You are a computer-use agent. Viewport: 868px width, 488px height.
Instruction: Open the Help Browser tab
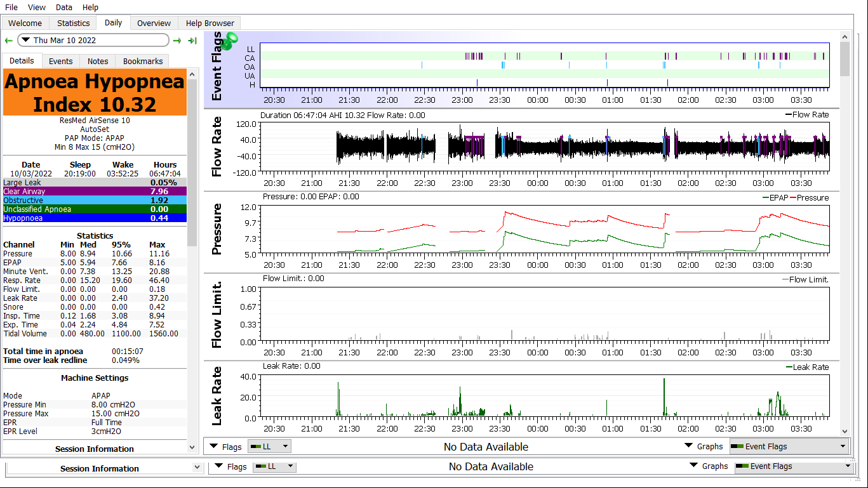[x=210, y=23]
